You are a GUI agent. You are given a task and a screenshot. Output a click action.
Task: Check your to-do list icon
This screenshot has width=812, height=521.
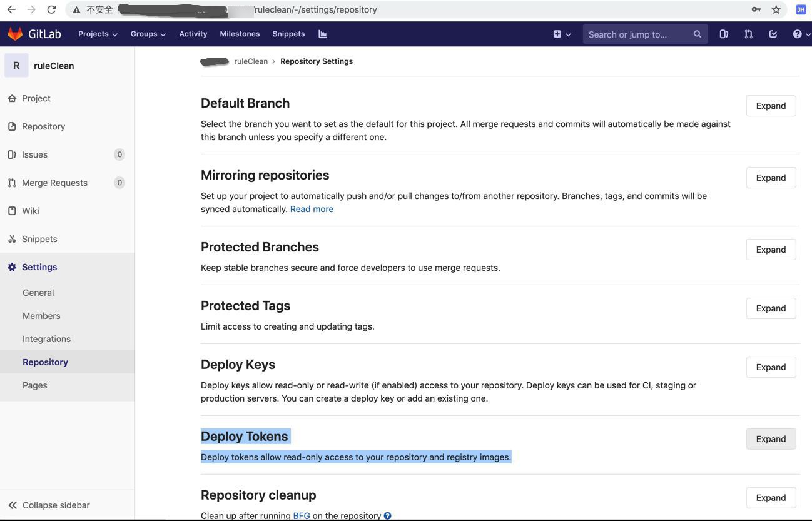771,34
